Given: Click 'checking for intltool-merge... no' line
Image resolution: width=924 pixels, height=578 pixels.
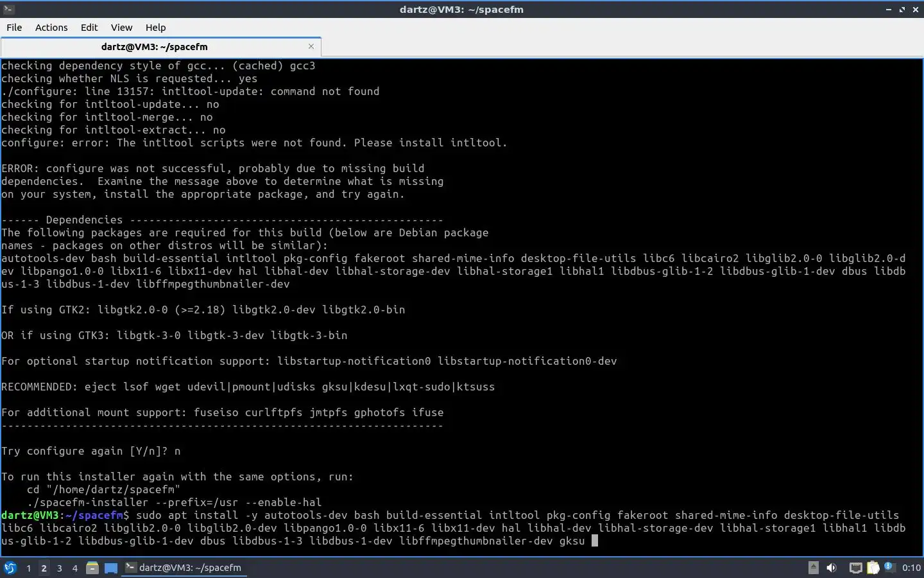Looking at the screenshot, I should 107,117.
